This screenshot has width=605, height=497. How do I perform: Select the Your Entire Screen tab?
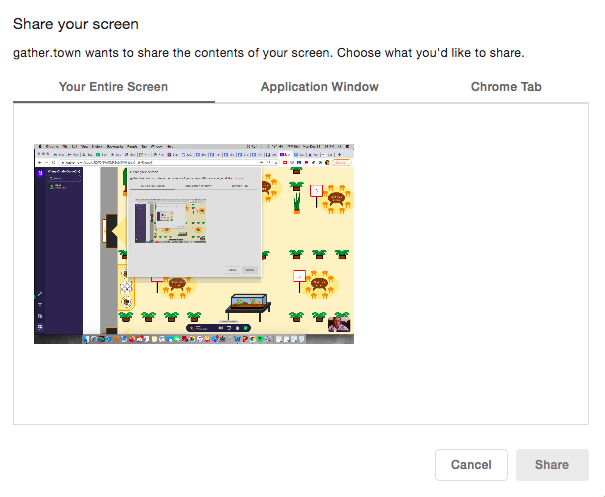113,87
